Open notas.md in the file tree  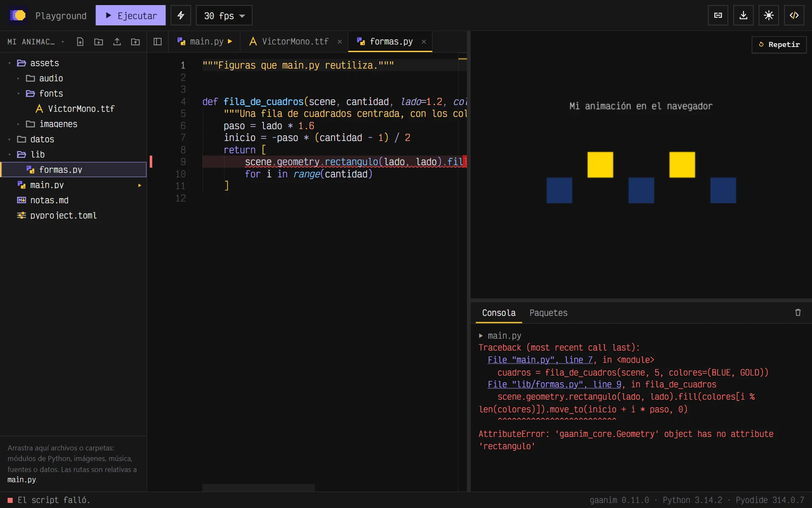[74, 200]
